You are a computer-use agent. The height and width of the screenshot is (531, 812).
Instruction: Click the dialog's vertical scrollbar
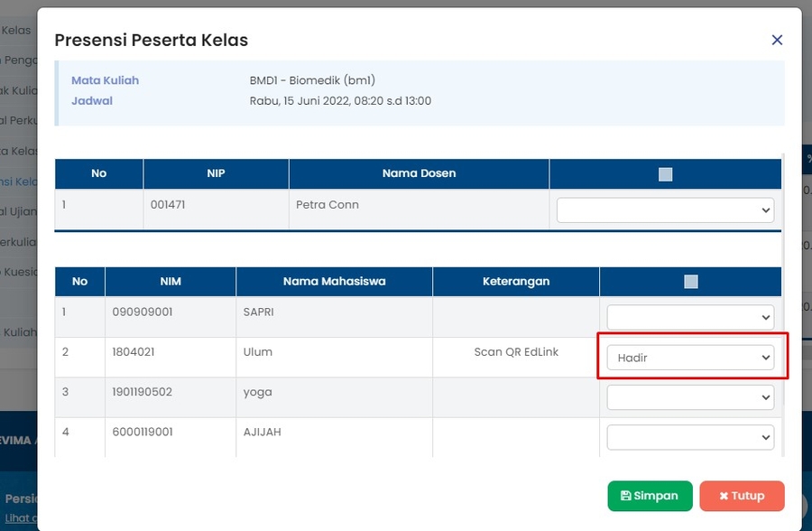[781, 271]
